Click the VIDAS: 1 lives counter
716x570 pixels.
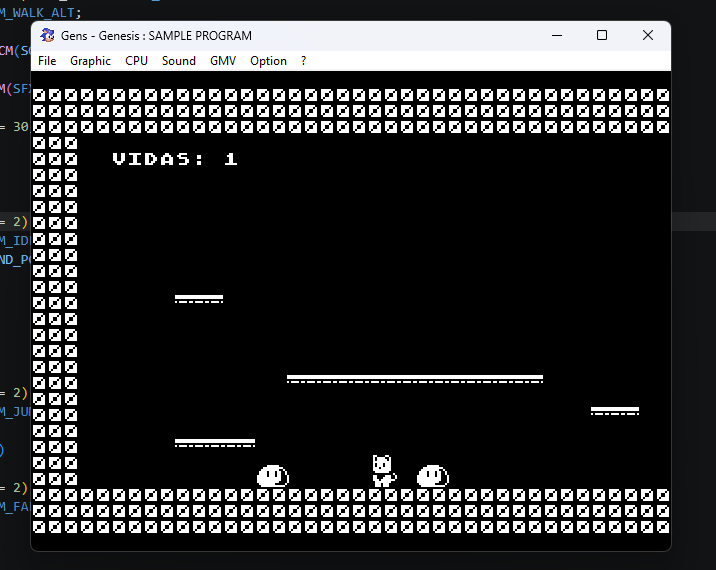[175, 159]
